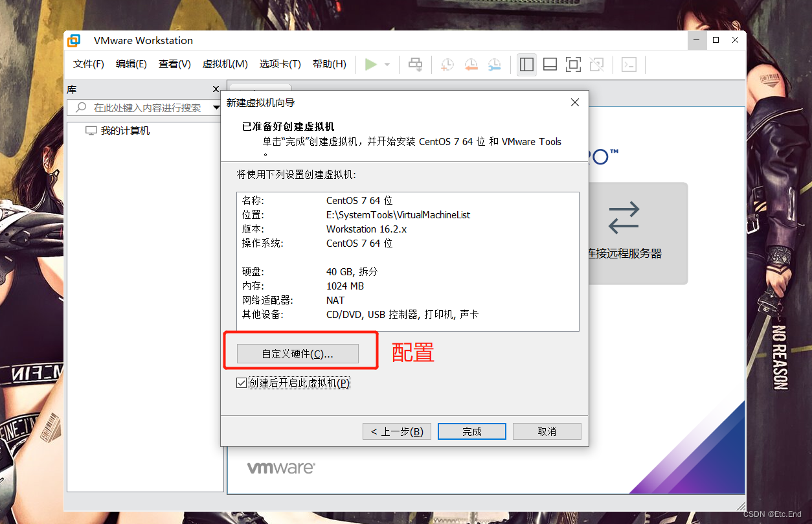This screenshot has width=812, height=524.
Task: Click the green power-on play icon
Action: [x=370, y=64]
